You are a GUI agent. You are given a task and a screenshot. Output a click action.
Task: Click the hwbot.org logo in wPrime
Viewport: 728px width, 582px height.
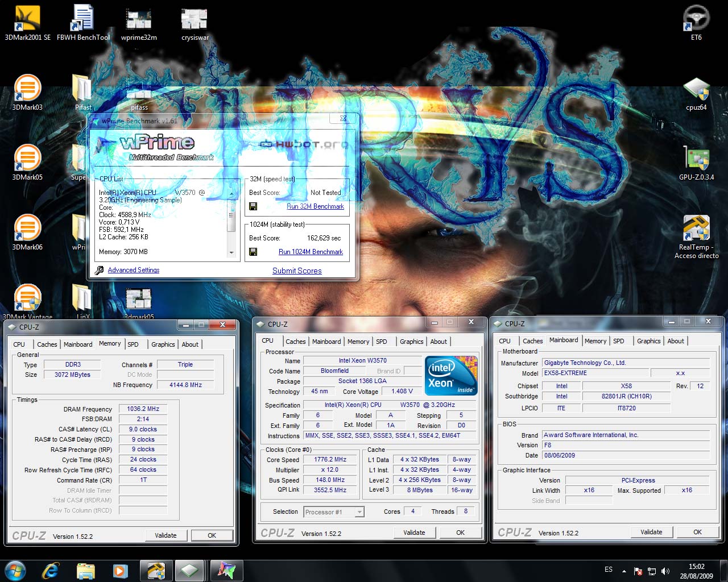tap(303, 144)
